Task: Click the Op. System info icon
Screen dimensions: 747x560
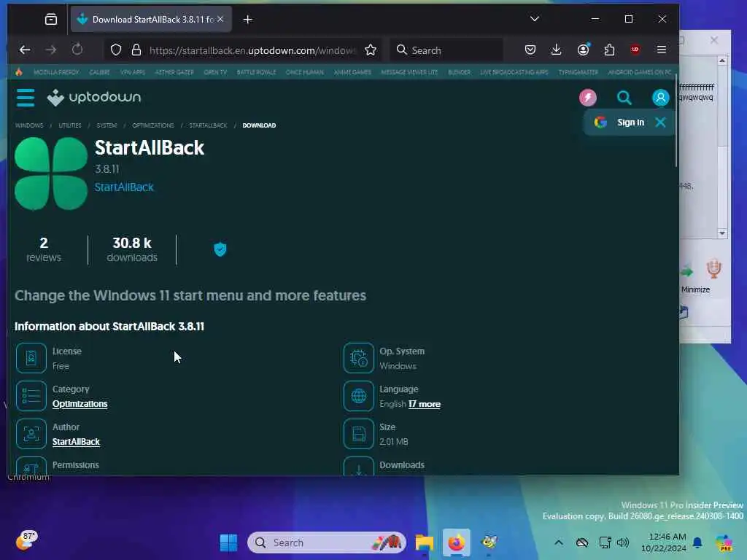Action: (359, 358)
